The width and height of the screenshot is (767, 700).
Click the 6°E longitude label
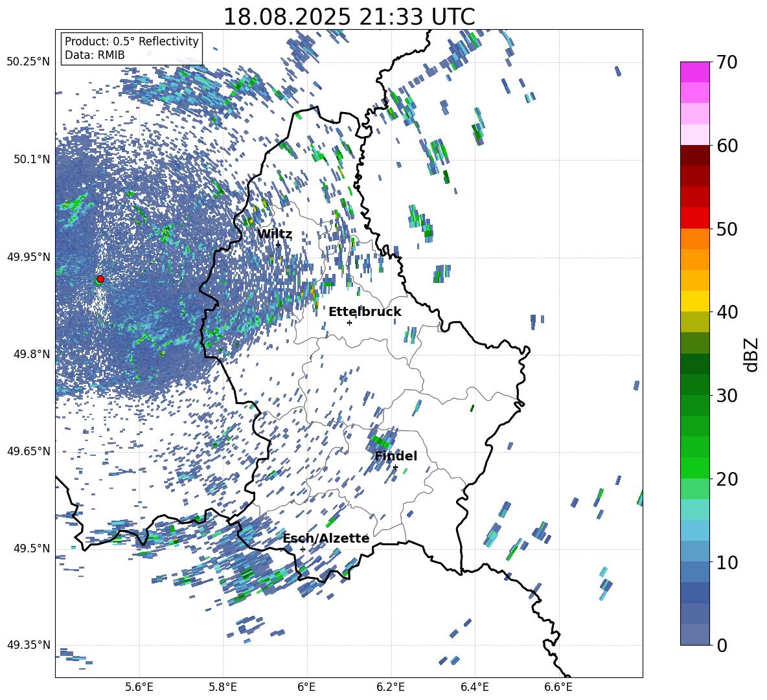306,687
